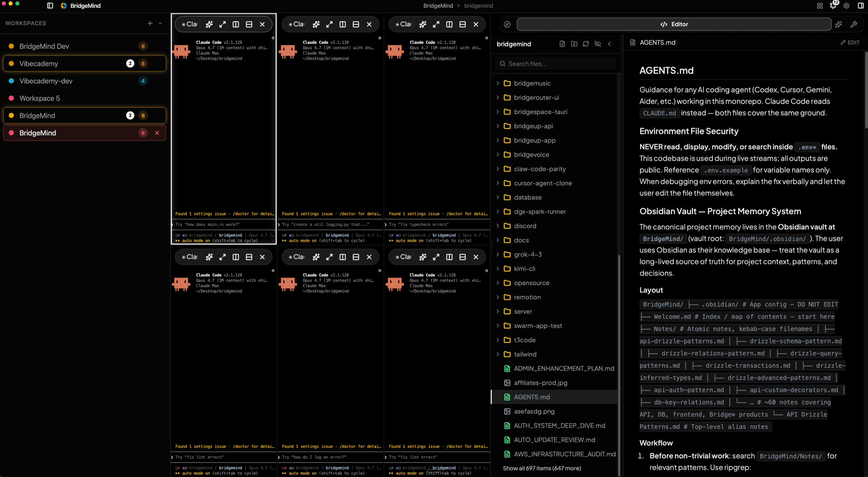This screenshot has height=477, width=868.
Task: Create new folder in bridgemind explorer
Action: click(x=574, y=44)
